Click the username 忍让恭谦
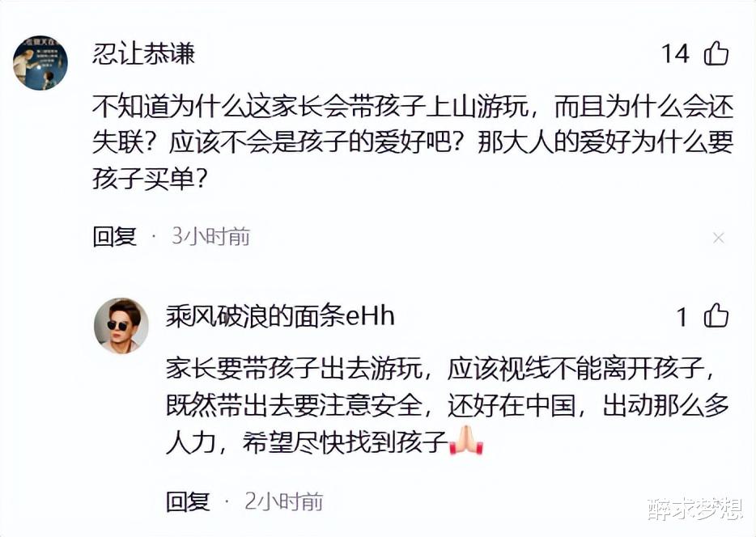756x537 pixels. pos(144,53)
